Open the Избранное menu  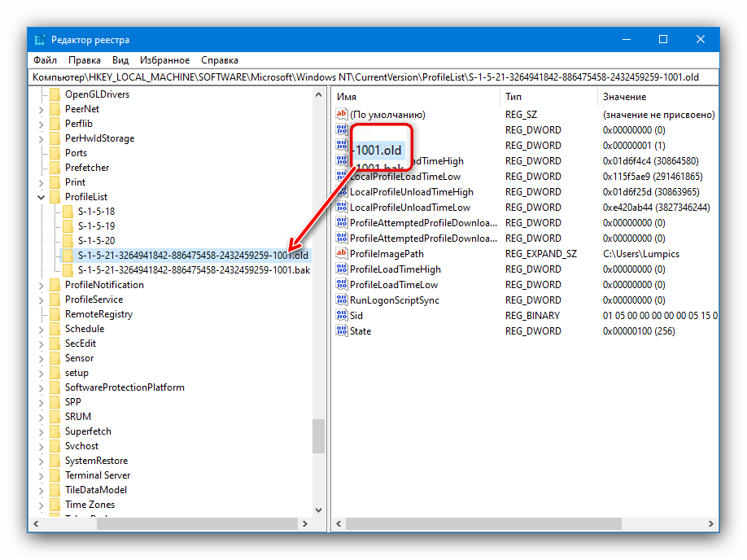pyautogui.click(x=164, y=60)
